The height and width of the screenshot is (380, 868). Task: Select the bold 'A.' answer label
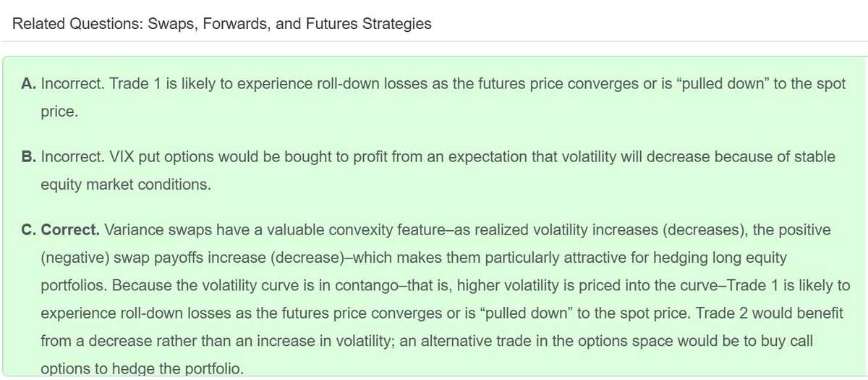[30, 84]
